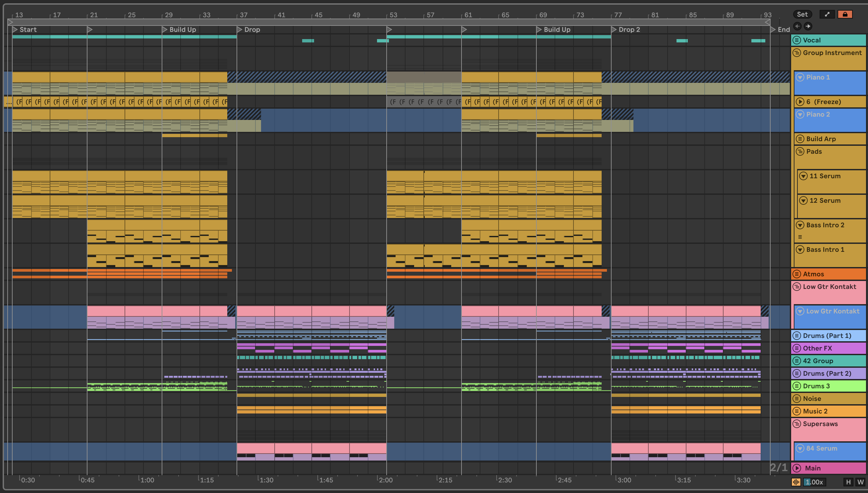The width and height of the screenshot is (868, 493).
Task: Select the Supersaws track name
Action: coord(820,424)
